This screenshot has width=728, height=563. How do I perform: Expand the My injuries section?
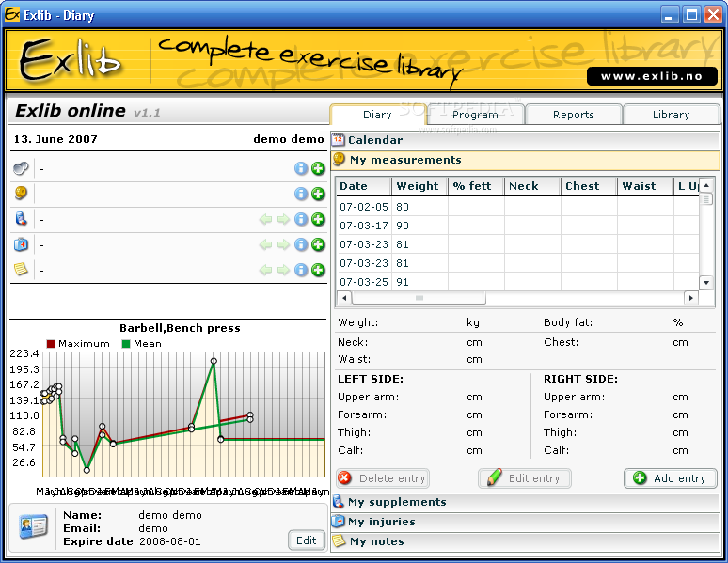point(525,522)
